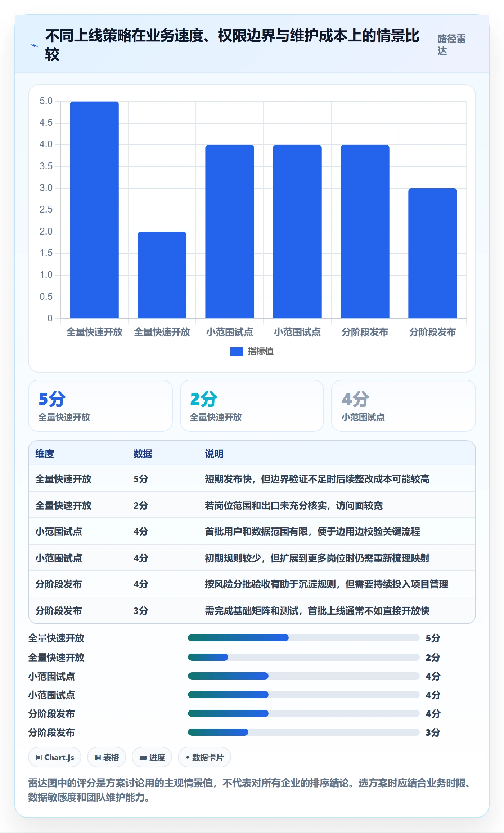Click the shortest 2.0 bar in chart
The height and width of the screenshot is (833, 504).
(162, 275)
